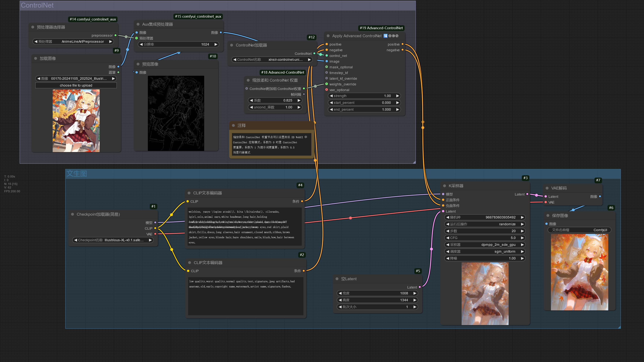This screenshot has width=644, height=362.
Task: Open the Checkpoint名称 model selector
Action: pyautogui.click(x=113, y=240)
